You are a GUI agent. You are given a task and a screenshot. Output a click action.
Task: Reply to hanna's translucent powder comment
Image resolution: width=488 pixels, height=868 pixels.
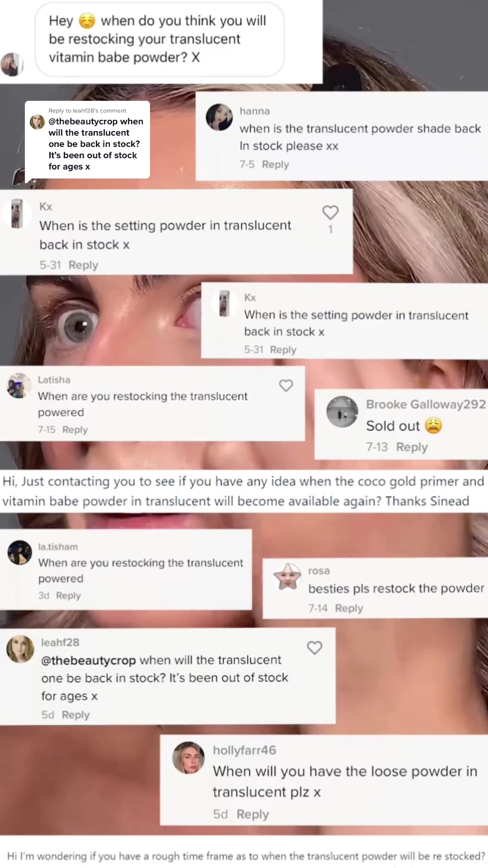275,165
